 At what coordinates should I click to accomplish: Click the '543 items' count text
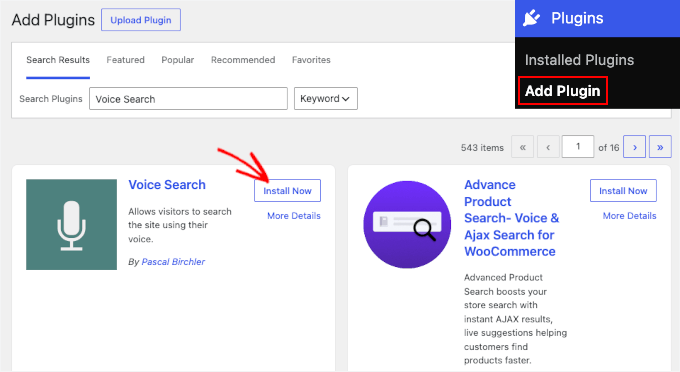tap(482, 148)
